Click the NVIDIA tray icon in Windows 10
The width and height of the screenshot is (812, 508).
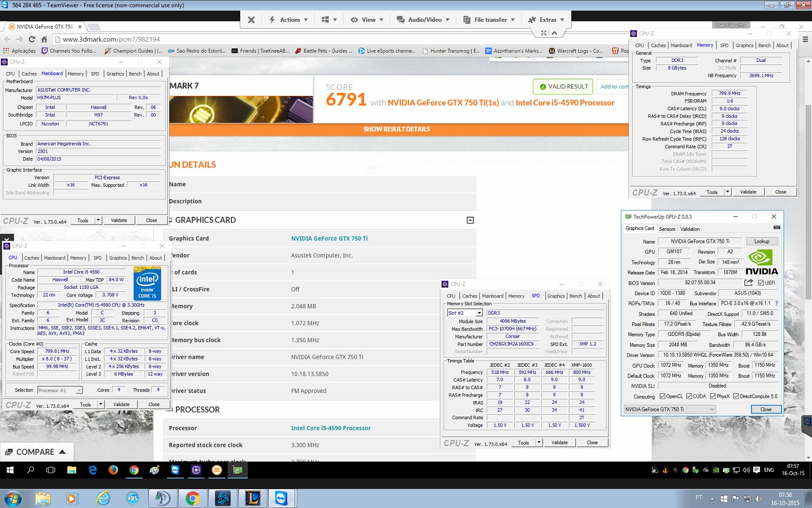point(716,470)
